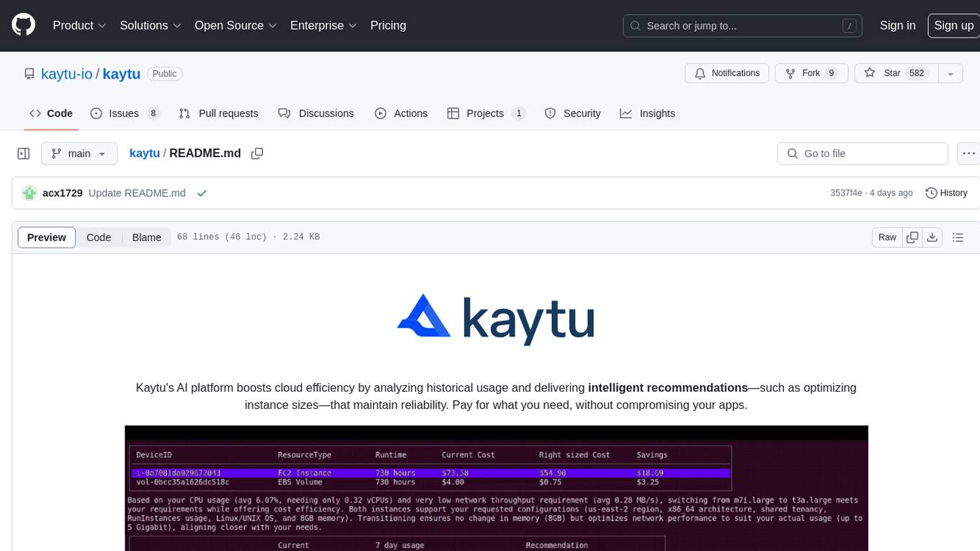Copy the raw file contents
The width and height of the screenshot is (980, 551).
click(912, 237)
